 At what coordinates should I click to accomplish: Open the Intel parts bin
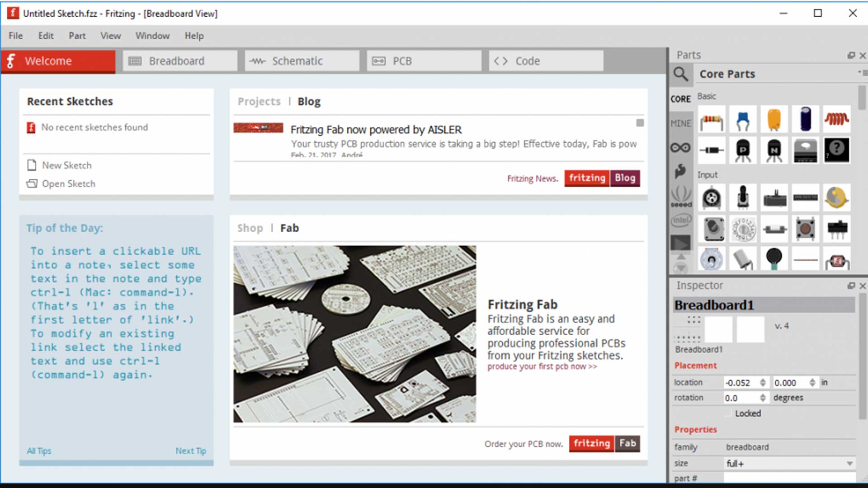point(681,220)
